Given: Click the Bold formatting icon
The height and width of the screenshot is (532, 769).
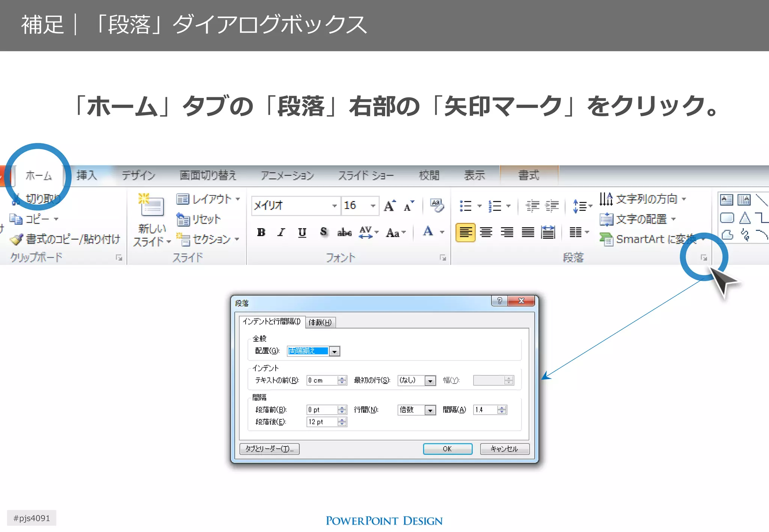Looking at the screenshot, I should click(261, 233).
